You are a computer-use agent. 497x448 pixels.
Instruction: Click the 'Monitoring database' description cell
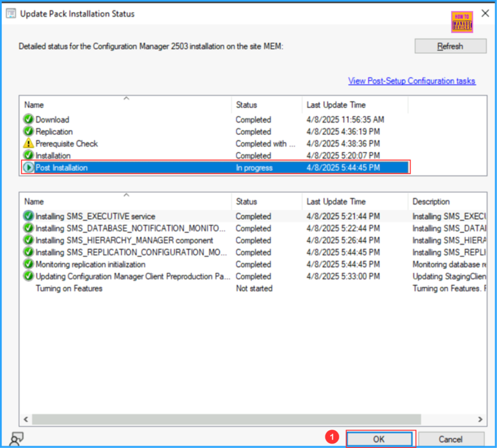point(449,264)
